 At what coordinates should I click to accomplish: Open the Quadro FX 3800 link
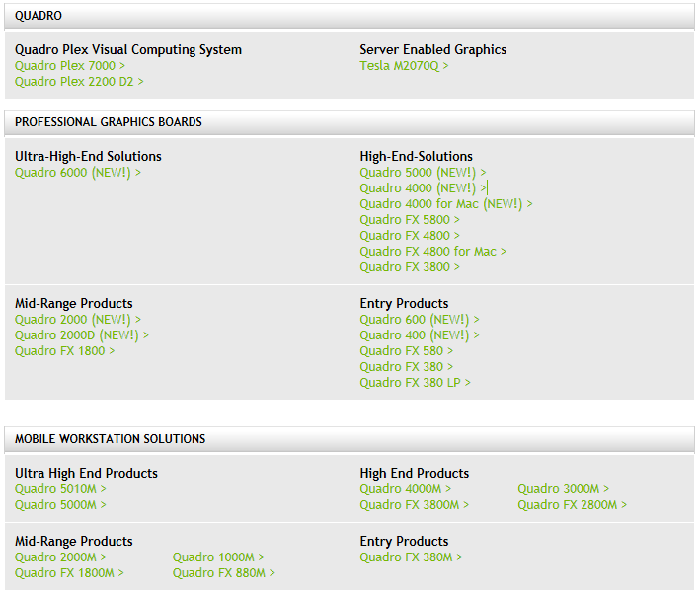pyautogui.click(x=410, y=267)
